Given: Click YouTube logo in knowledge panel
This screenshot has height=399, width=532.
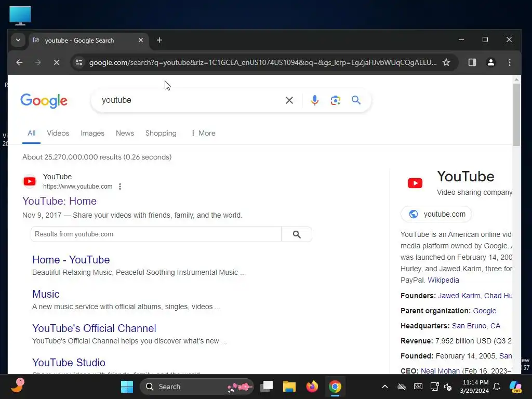Looking at the screenshot, I should (x=415, y=183).
